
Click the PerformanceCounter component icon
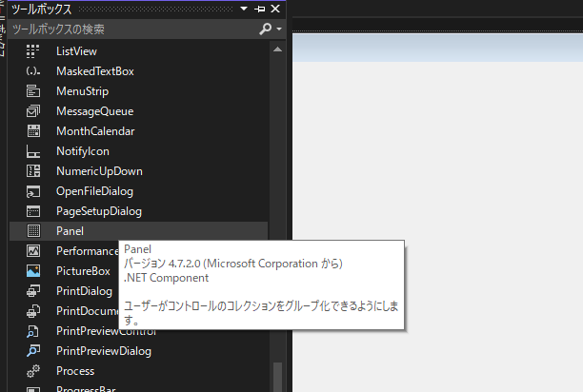33,251
